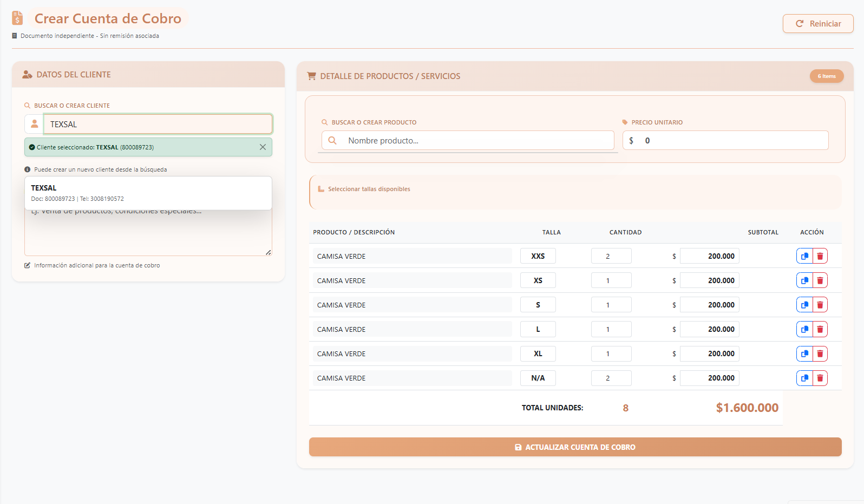
Task: Delete the CAMISA VERDE XXS row
Action: coord(820,256)
